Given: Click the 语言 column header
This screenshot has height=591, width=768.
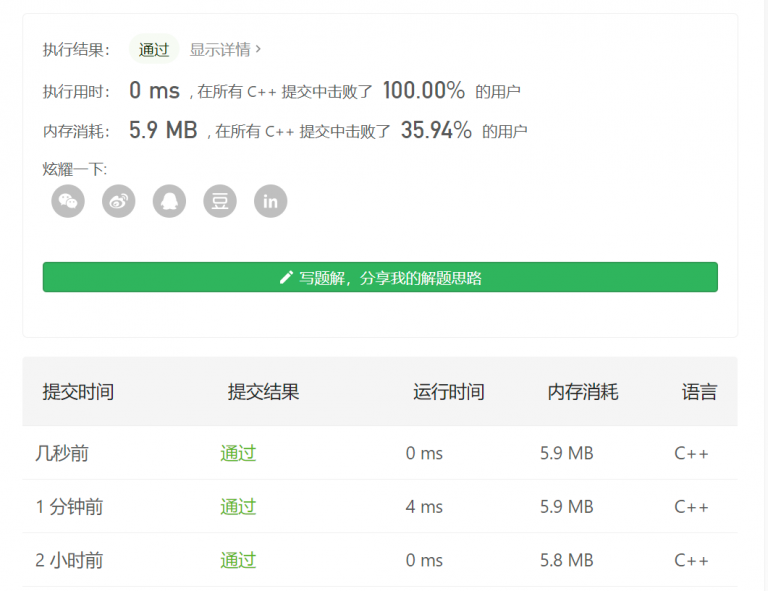Looking at the screenshot, I should tap(699, 392).
